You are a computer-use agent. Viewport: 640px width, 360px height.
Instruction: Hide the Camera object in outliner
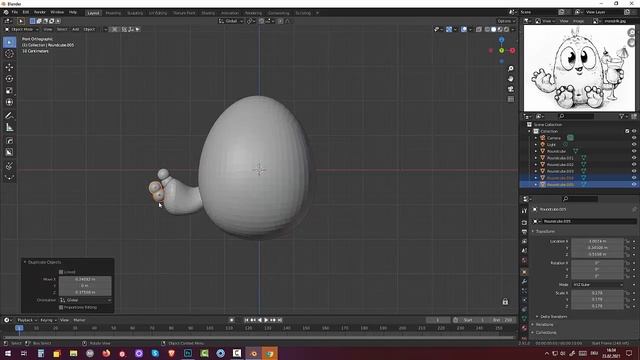tap(634, 138)
